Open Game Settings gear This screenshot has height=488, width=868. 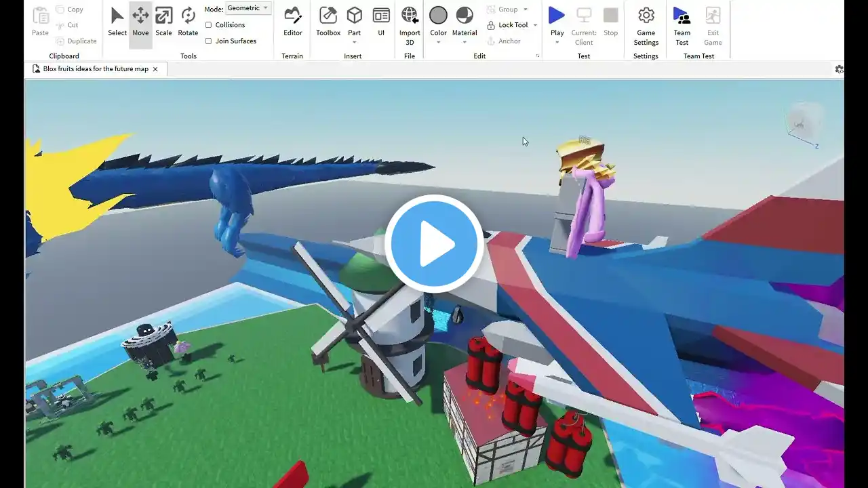(646, 26)
